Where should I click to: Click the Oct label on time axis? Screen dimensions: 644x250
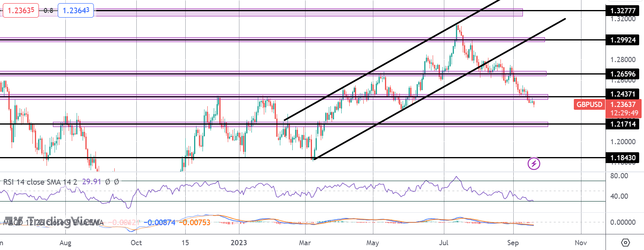point(136,243)
